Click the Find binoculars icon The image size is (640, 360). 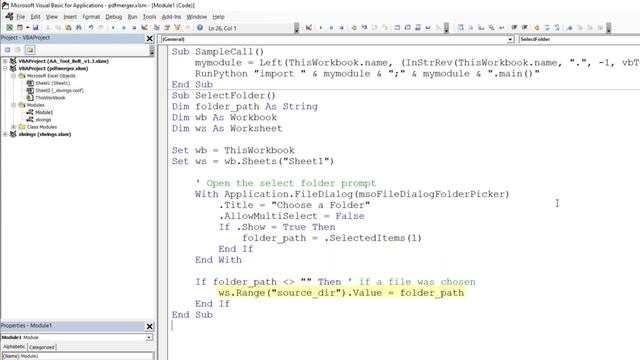click(79, 28)
